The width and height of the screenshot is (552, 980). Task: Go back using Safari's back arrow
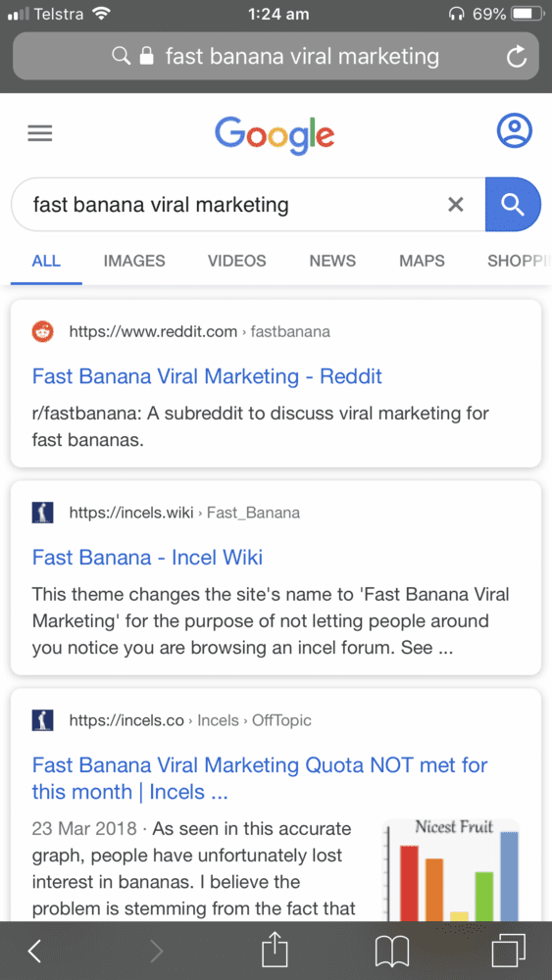tap(35, 952)
